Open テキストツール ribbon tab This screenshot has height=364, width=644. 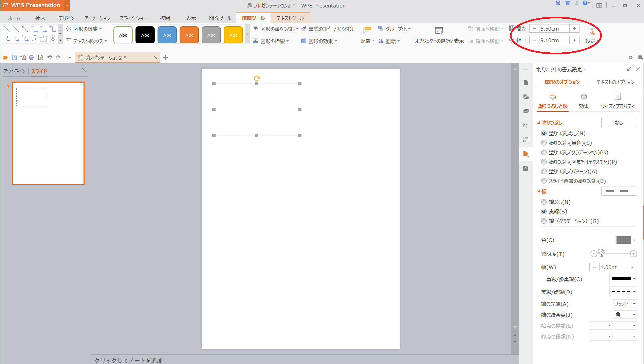pos(290,18)
